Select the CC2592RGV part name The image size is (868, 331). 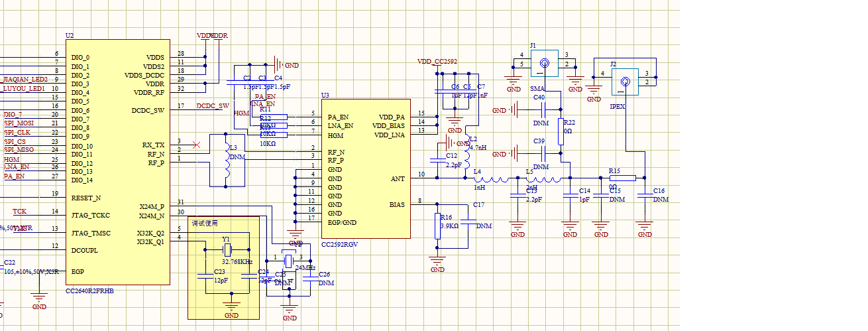coord(339,245)
